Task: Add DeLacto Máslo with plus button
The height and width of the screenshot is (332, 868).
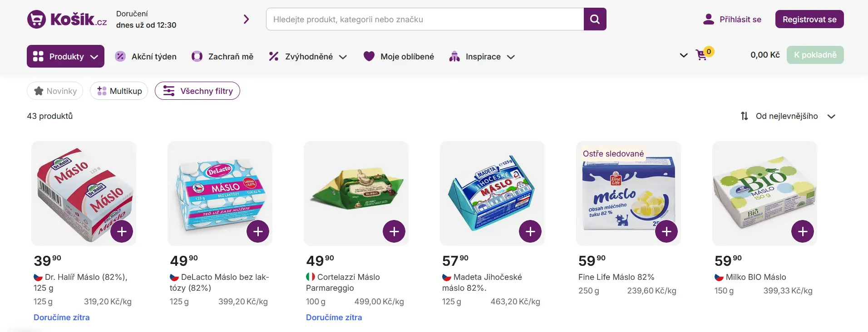Action: click(x=258, y=231)
